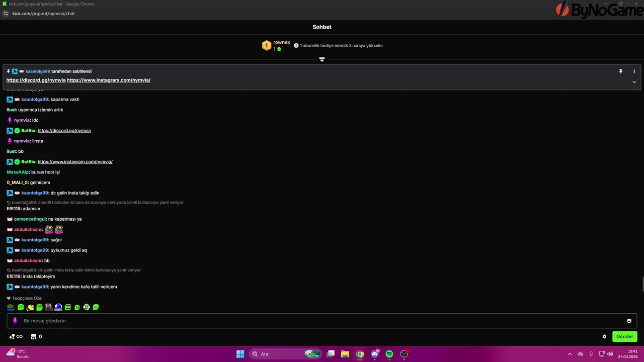
Task: Open the channel points infinity icon
Action: tap(16, 336)
